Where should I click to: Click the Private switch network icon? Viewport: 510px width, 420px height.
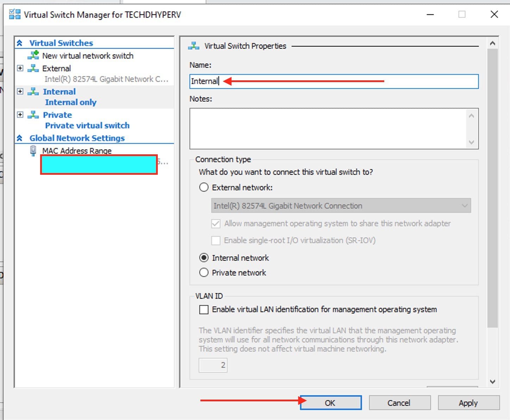coord(33,115)
